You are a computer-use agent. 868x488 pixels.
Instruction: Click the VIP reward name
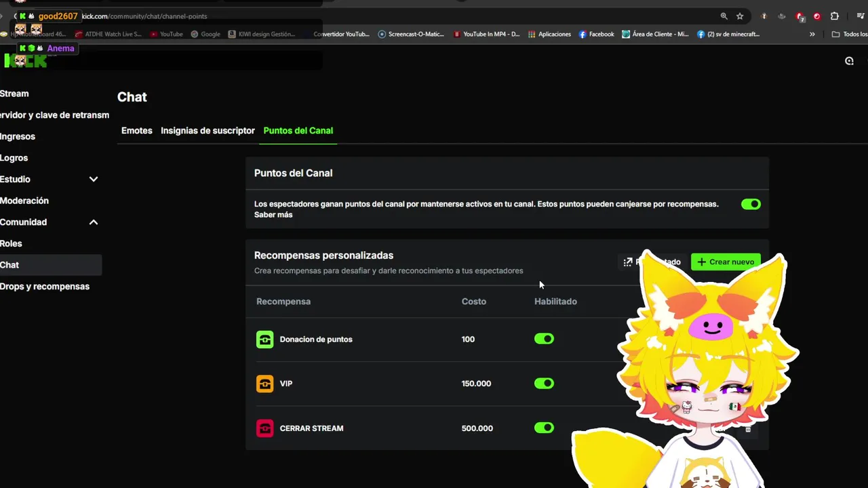(286, 384)
